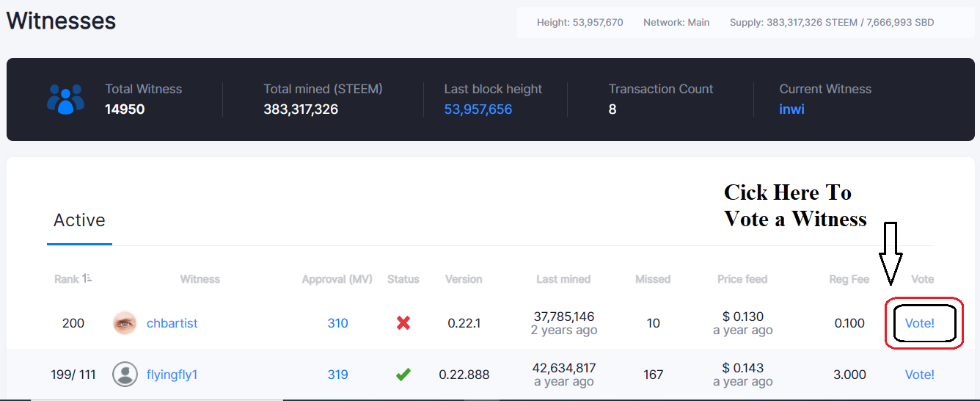The height and width of the screenshot is (401, 980).
Task: Click the Price feed column header
Action: click(742, 279)
